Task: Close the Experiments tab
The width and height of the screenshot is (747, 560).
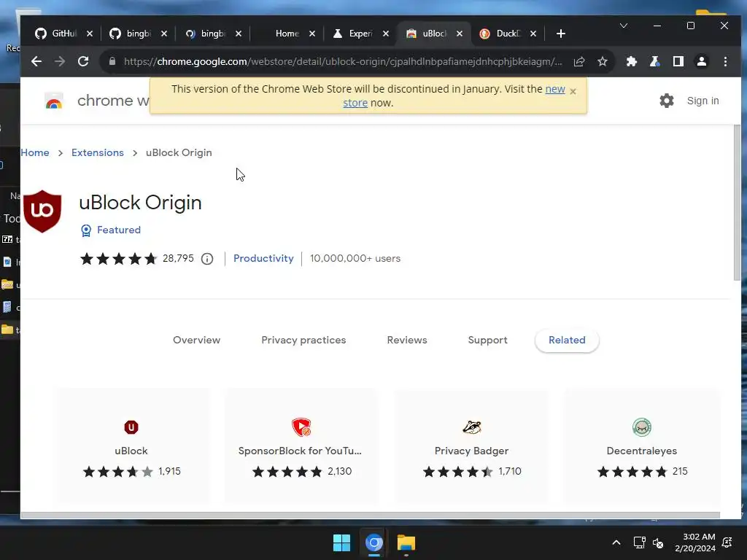Action: pyautogui.click(x=386, y=34)
